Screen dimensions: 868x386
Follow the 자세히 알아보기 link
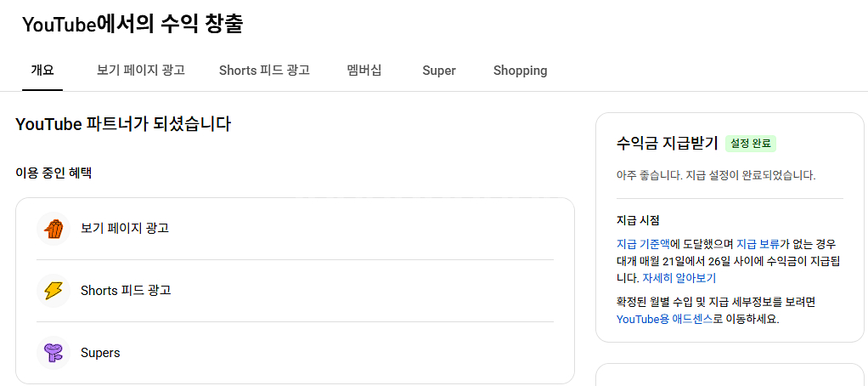(x=679, y=278)
